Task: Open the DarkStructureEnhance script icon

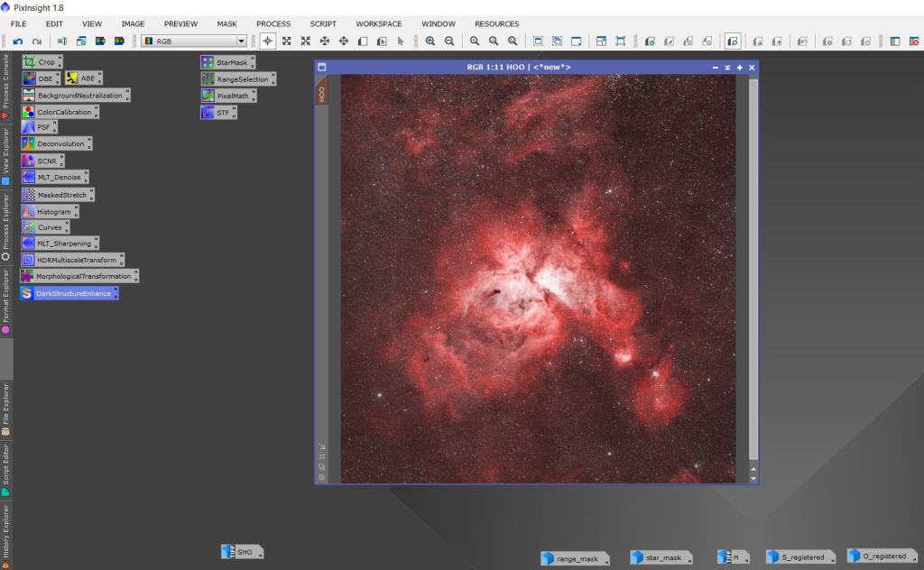Action: click(x=72, y=294)
